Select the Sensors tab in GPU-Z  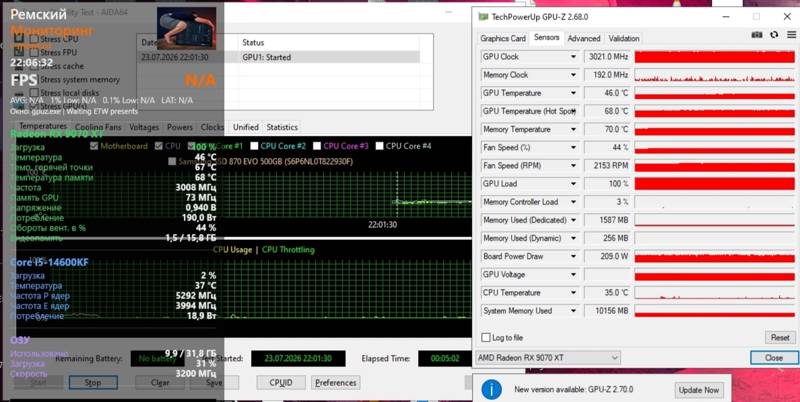[x=546, y=38]
